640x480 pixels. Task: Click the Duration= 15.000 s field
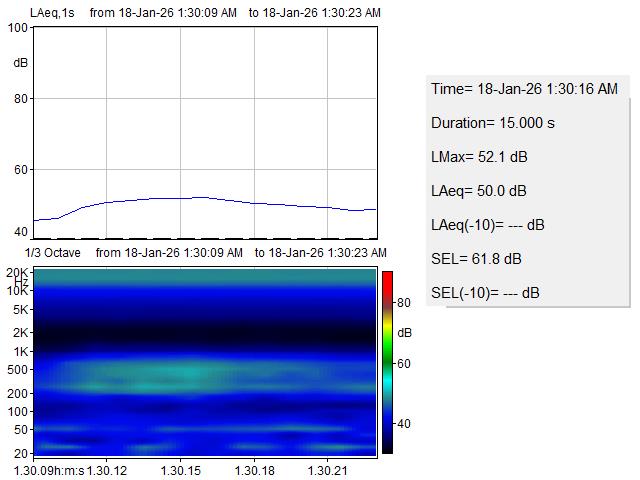pos(492,123)
